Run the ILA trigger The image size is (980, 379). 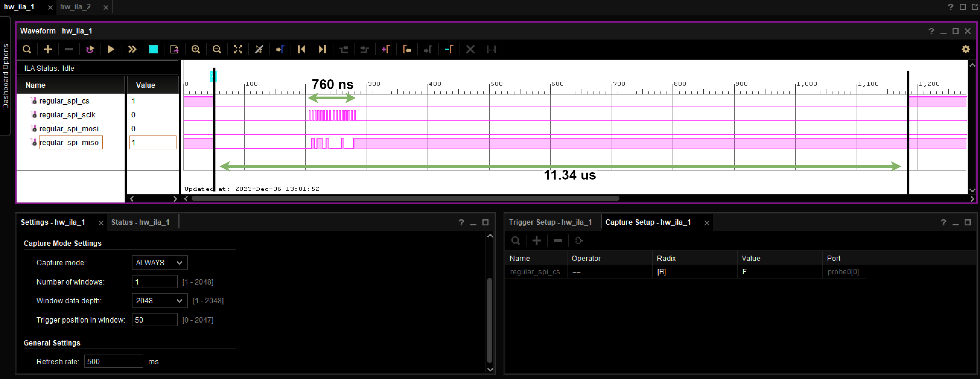[x=111, y=49]
